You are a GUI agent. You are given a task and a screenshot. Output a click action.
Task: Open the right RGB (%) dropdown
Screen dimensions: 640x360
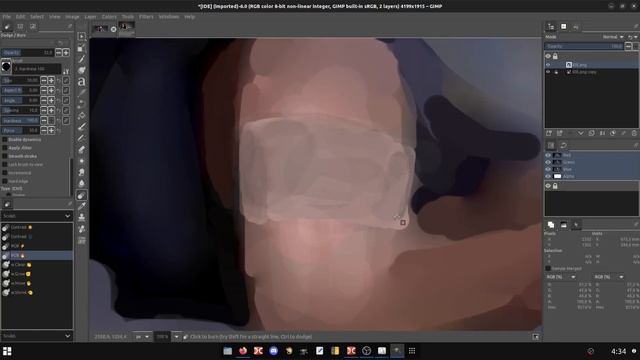click(609, 277)
